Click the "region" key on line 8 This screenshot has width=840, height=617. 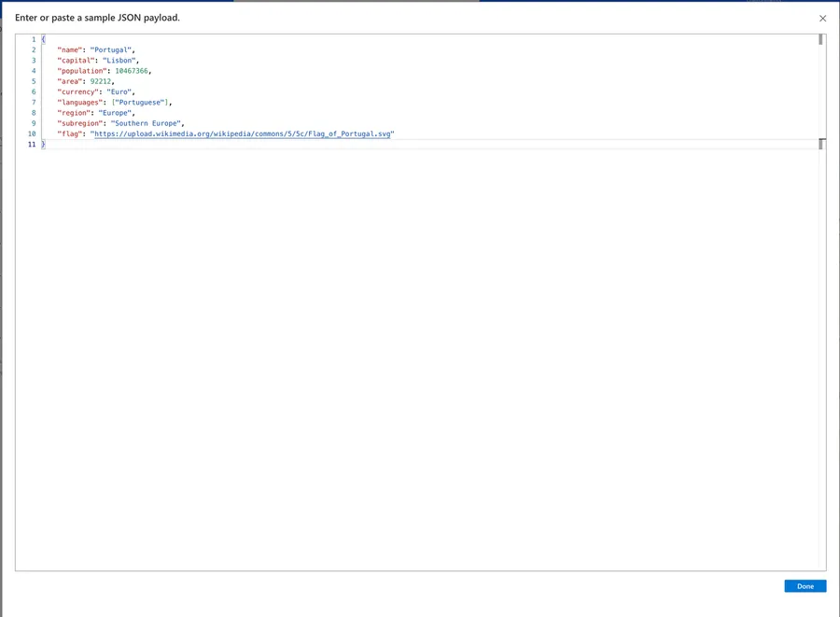74,113
